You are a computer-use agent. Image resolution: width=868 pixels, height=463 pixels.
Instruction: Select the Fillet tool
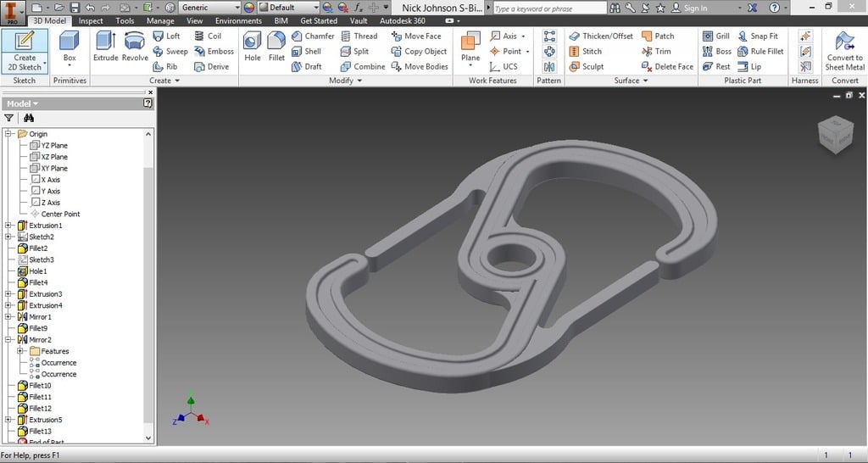[x=276, y=47]
